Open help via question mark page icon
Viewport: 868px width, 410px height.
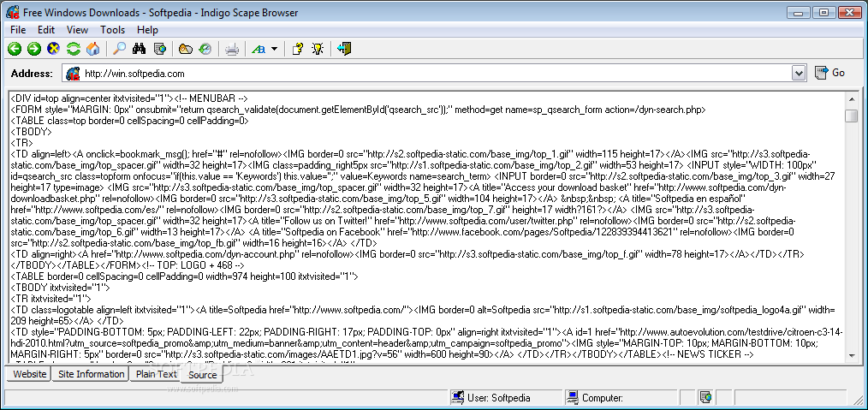[298, 50]
